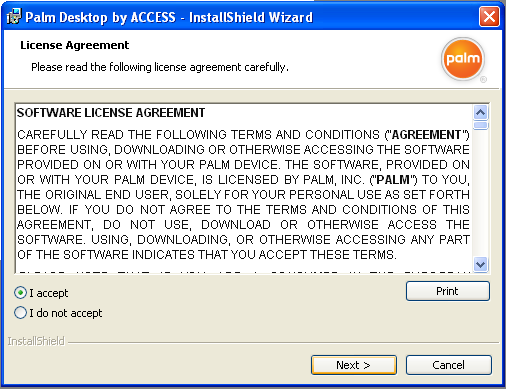Select the "I accept" radio button
506x389 pixels.
click(x=21, y=293)
